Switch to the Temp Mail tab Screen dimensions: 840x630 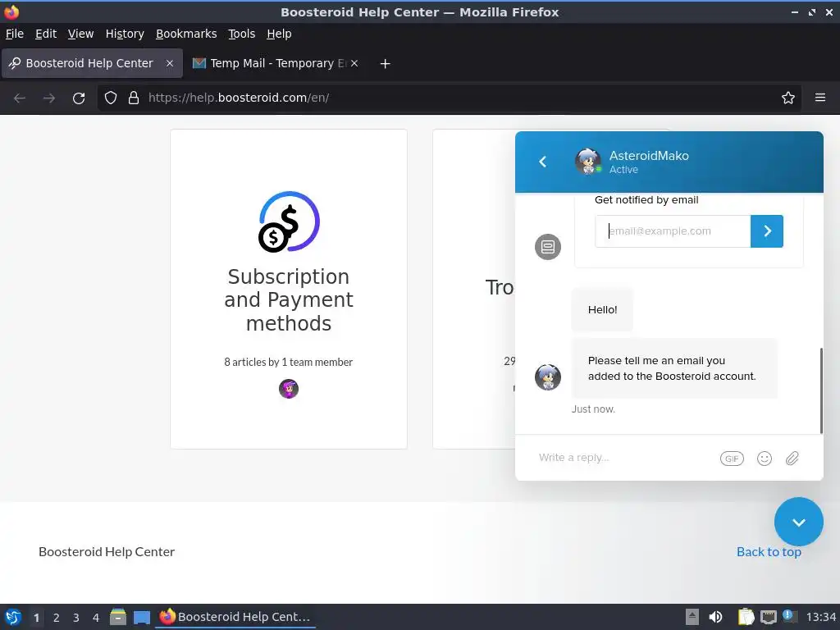pos(276,63)
